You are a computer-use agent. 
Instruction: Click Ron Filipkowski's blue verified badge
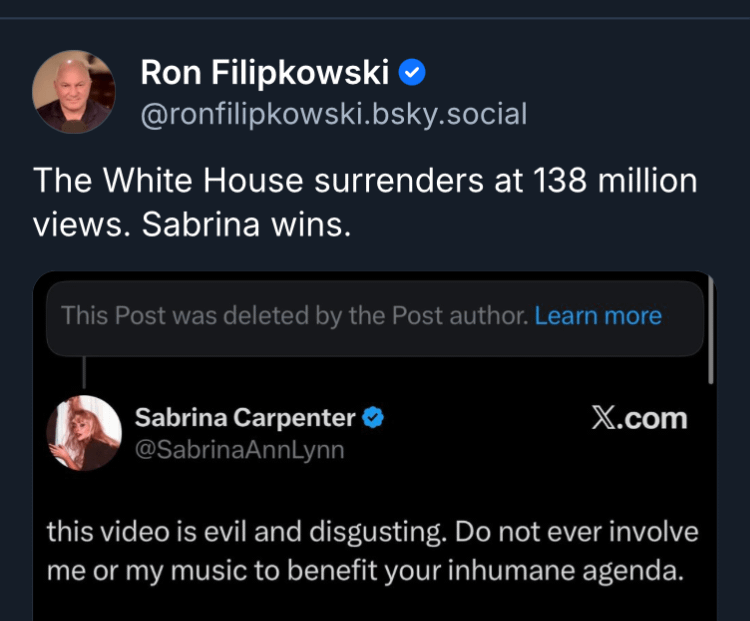click(412, 72)
